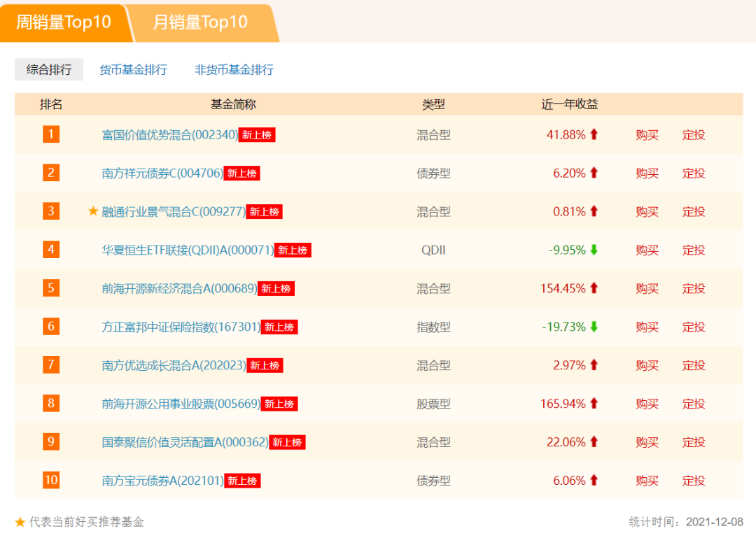The image size is (756, 538).
Task: Select the 非货币基金排行 category
Action: [234, 69]
